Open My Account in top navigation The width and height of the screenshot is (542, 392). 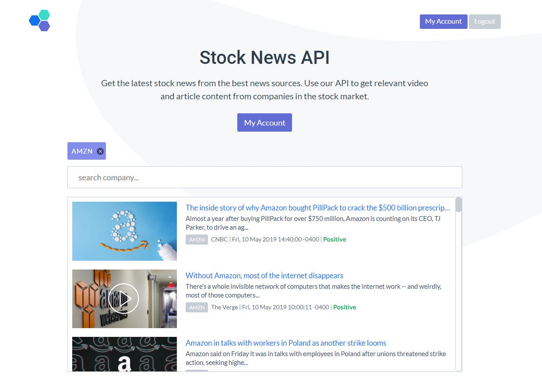[x=443, y=21]
